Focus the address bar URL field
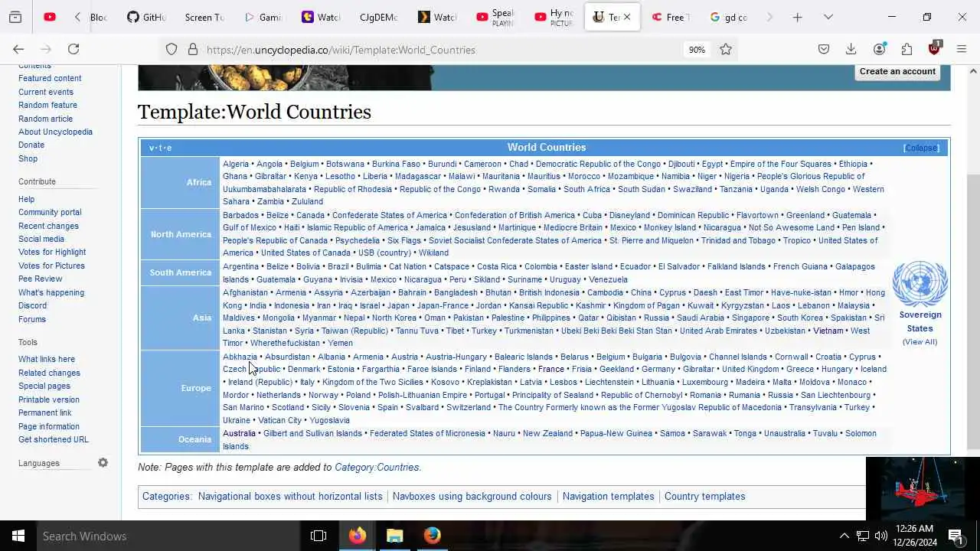This screenshot has width=980, height=551. coord(440,50)
